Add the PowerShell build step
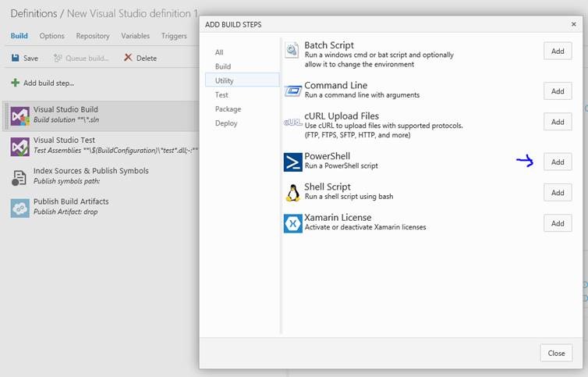 click(558, 162)
